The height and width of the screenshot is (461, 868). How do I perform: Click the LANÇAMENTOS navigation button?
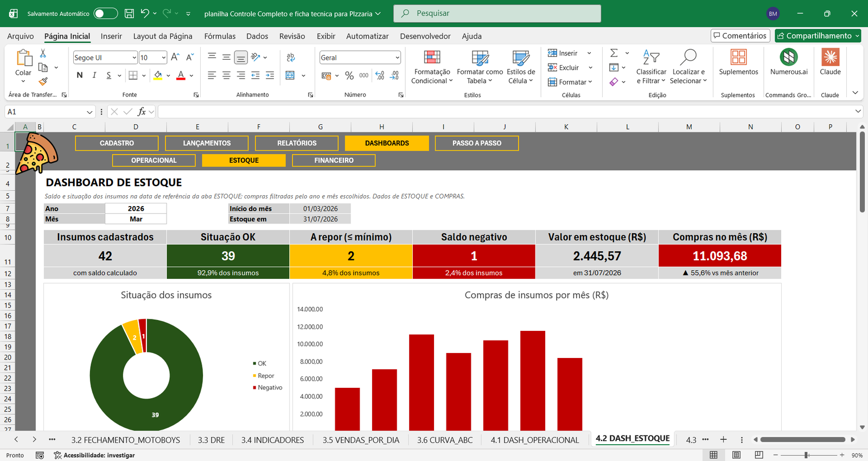(207, 143)
